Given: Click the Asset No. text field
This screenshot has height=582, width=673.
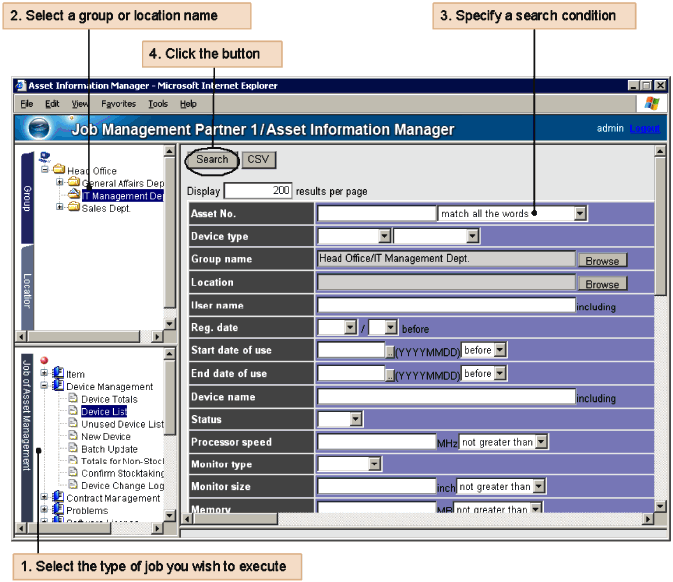Looking at the screenshot, I should (376, 213).
